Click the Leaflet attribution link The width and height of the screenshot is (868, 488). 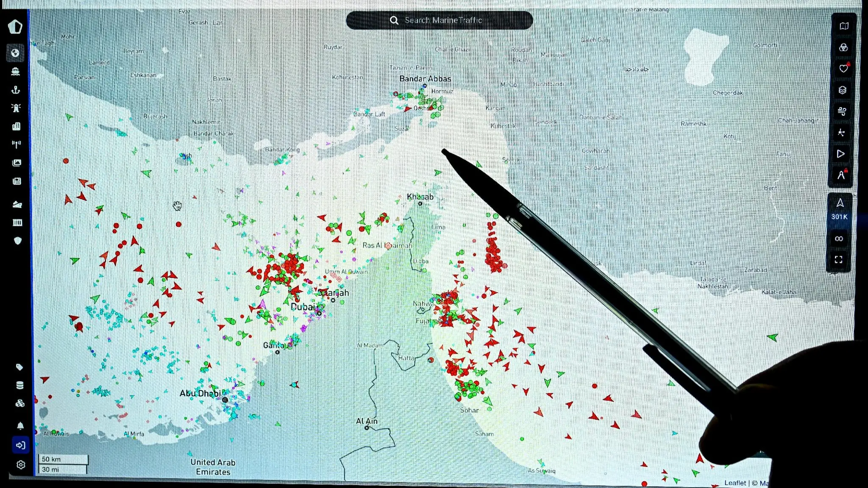click(735, 483)
